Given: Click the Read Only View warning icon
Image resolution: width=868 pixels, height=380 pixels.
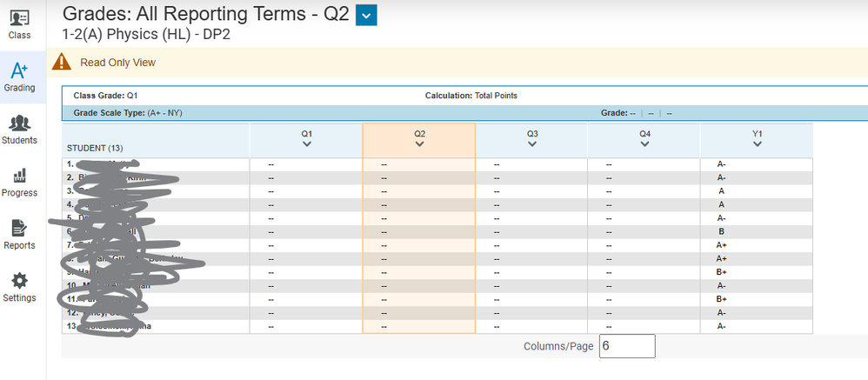Looking at the screenshot, I should pyautogui.click(x=62, y=63).
